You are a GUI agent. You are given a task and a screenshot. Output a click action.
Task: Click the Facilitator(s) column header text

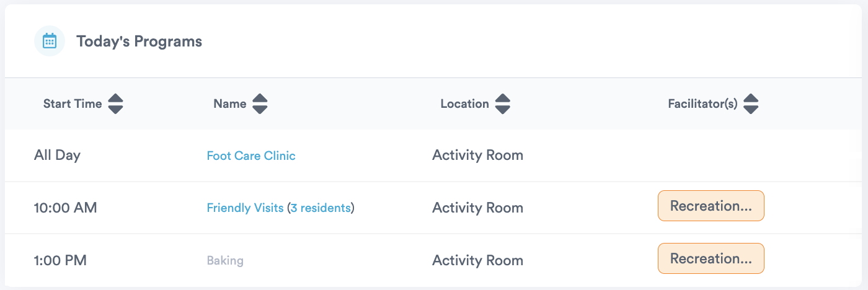pyautogui.click(x=703, y=104)
